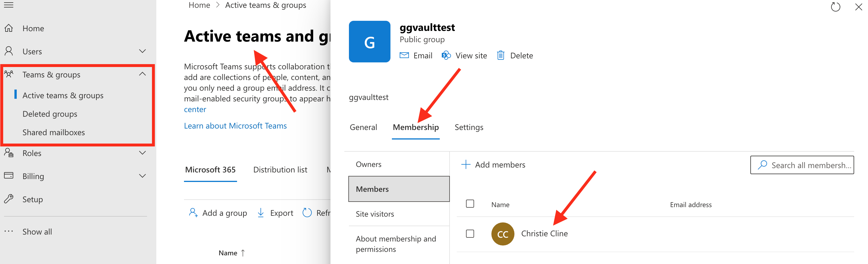868x264 pixels.
Task: Select the Add a group icon
Action: pyautogui.click(x=193, y=213)
